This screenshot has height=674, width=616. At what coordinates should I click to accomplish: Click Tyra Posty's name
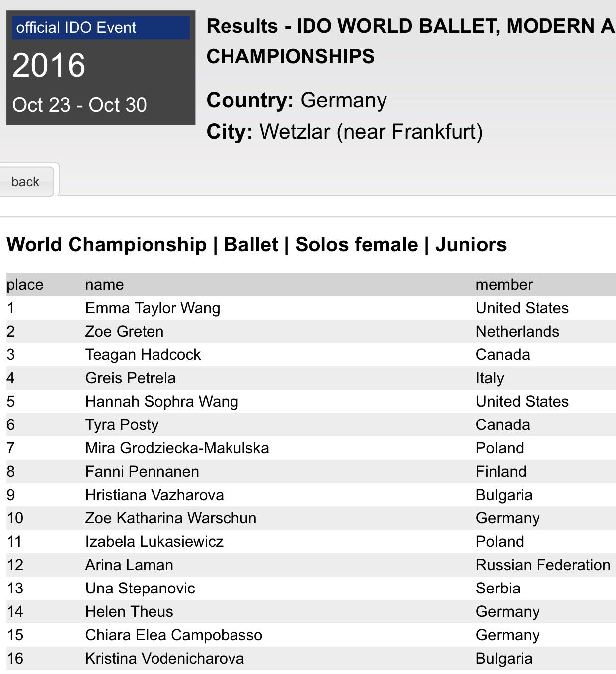[122, 425]
